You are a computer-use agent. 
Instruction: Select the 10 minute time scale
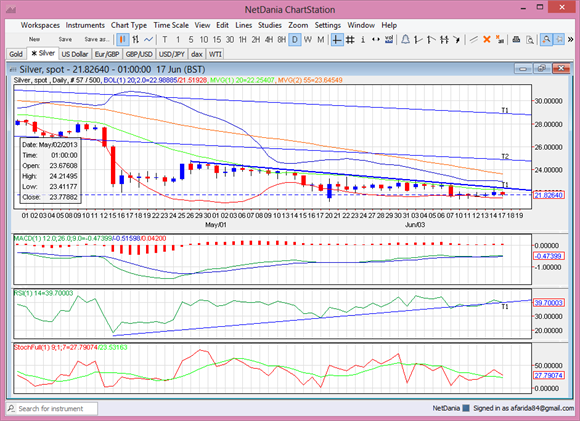click(x=204, y=39)
